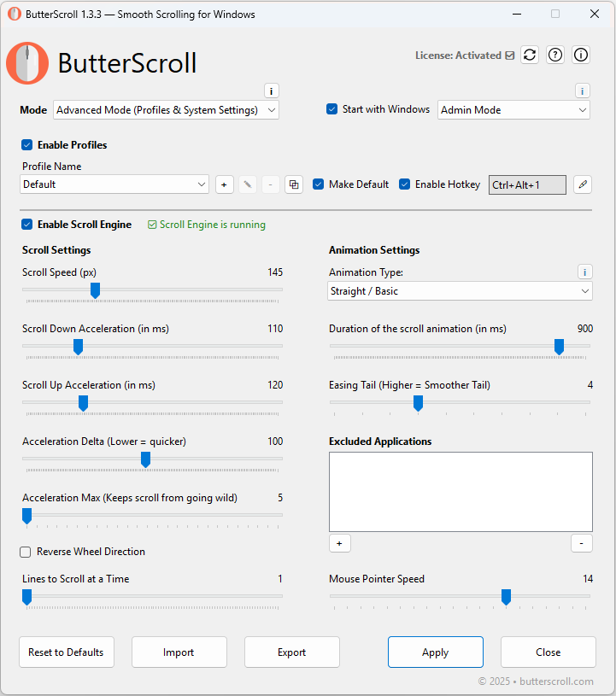Screen dimensions: 616x696
Task: Click the Scroll Speed slider handle
Action: pos(95,290)
